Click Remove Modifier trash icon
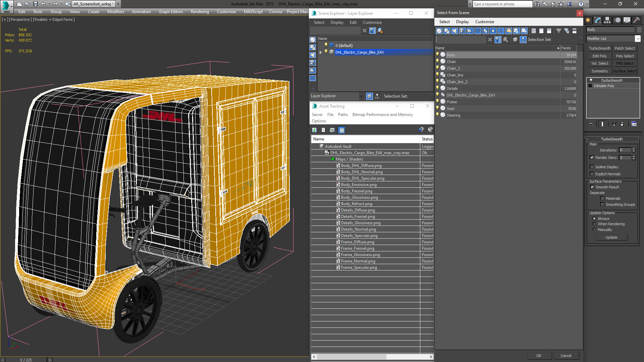This screenshot has height=362, width=644. pos(622,124)
